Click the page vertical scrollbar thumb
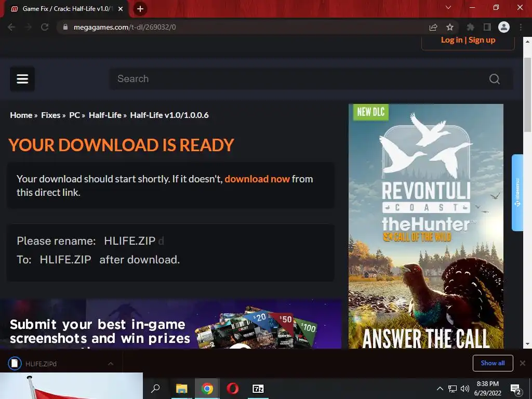The width and height of the screenshot is (532, 399). pyautogui.click(x=527, y=95)
